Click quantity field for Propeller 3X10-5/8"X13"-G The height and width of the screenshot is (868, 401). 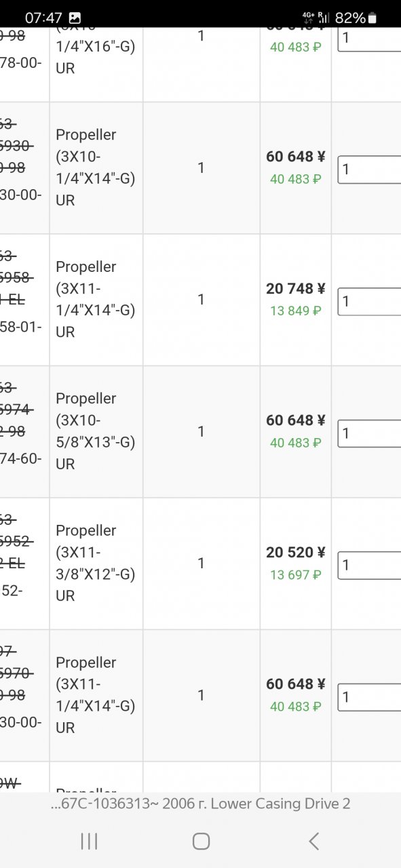(369, 433)
